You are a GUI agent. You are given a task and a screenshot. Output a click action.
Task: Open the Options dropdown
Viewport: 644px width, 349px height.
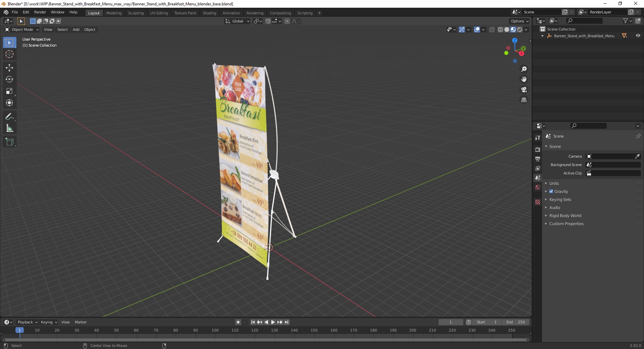click(520, 21)
